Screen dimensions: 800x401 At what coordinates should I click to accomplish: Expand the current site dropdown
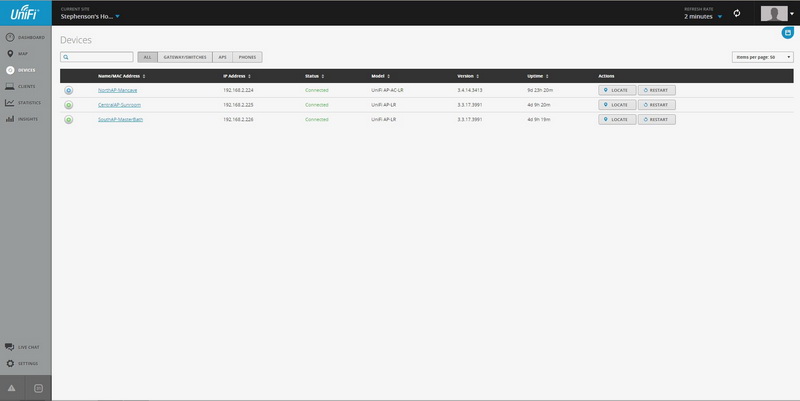click(x=90, y=16)
